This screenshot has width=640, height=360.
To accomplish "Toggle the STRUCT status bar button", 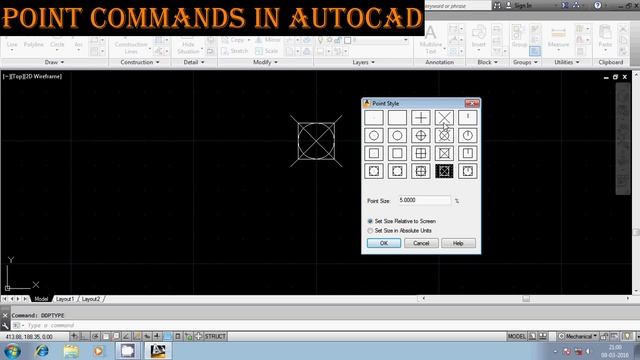I will coord(215,336).
